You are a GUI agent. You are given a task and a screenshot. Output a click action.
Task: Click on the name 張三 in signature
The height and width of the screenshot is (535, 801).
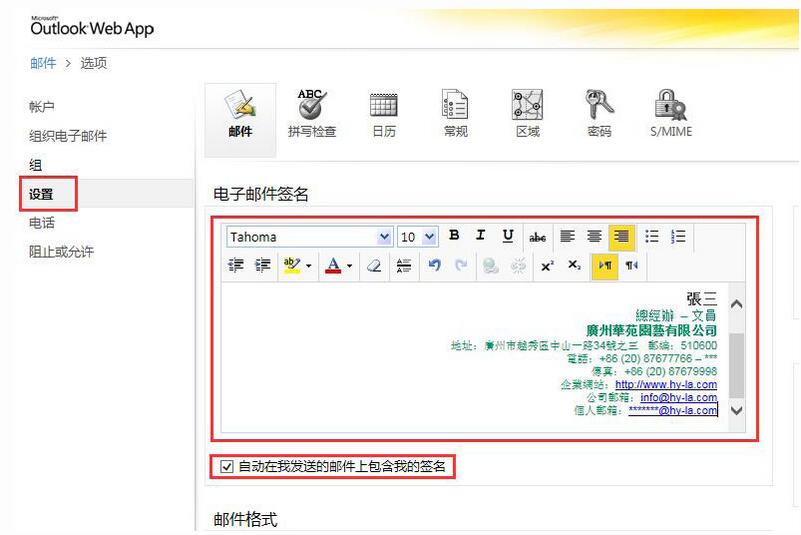pyautogui.click(x=701, y=298)
